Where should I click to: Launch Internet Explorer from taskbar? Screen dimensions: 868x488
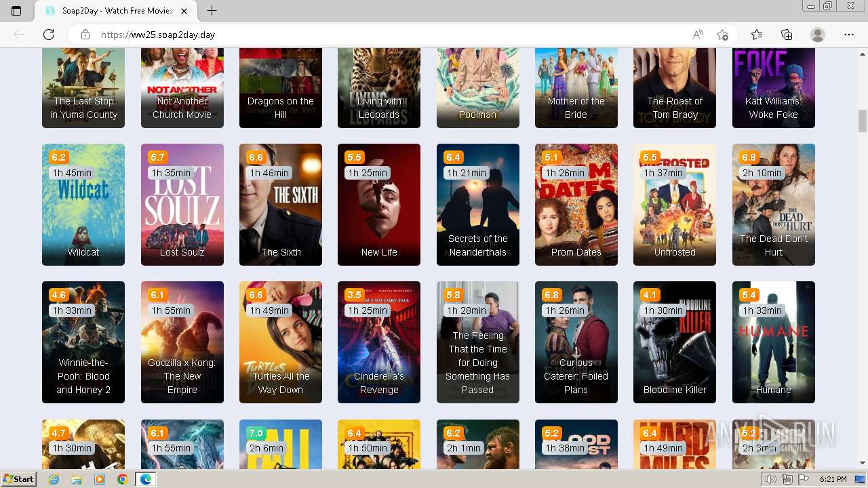[54, 479]
